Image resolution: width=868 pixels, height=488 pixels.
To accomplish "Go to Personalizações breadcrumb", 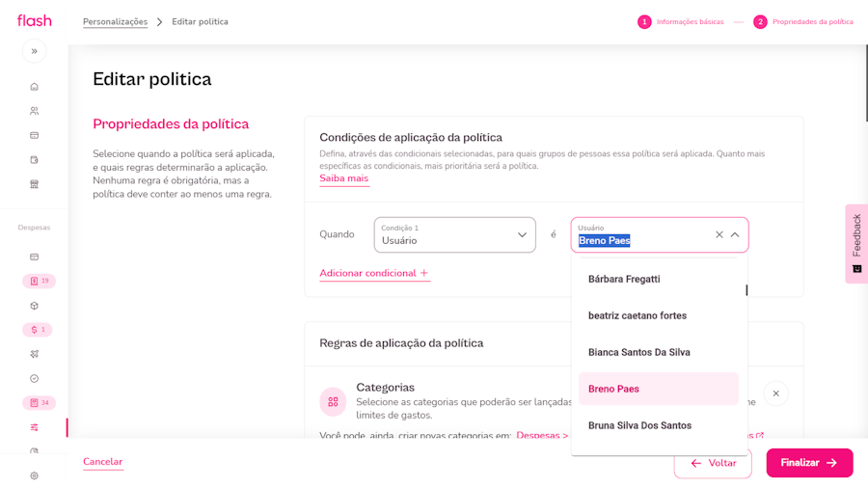I will pyautogui.click(x=115, y=21).
